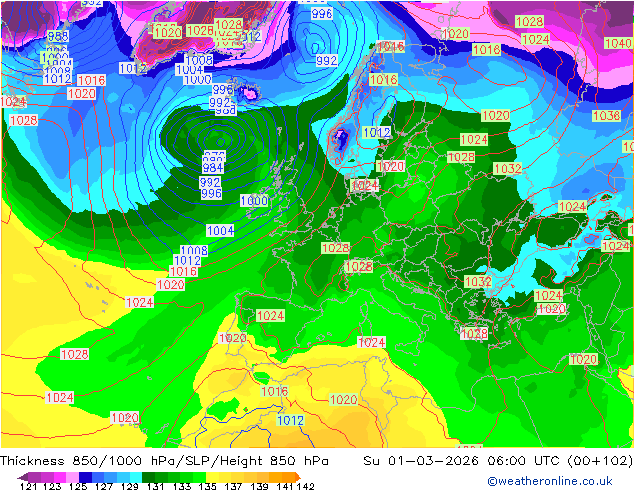Click the red 1028 label over the Alps
Viewport: 634px width, 490px height.
[359, 266]
